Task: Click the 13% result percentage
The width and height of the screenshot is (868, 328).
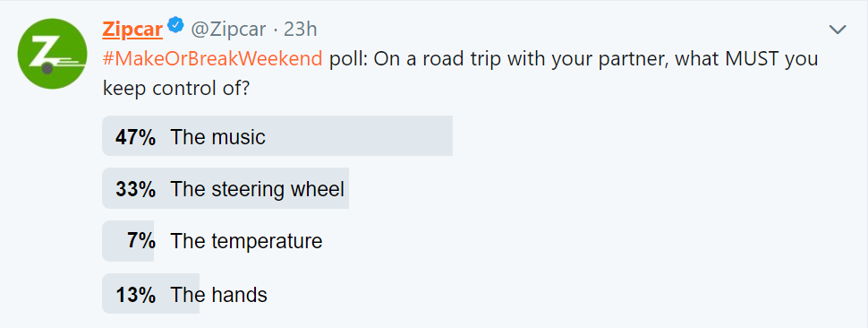Action: pos(135,295)
